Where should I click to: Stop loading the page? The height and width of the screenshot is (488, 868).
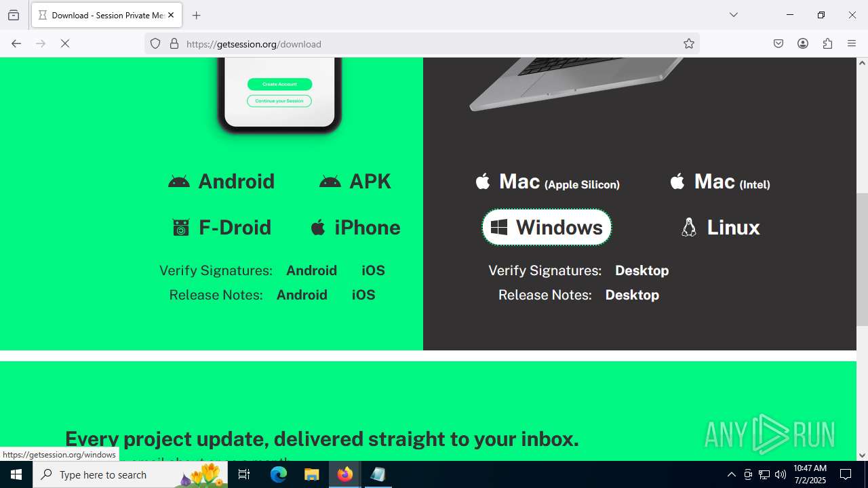65,43
